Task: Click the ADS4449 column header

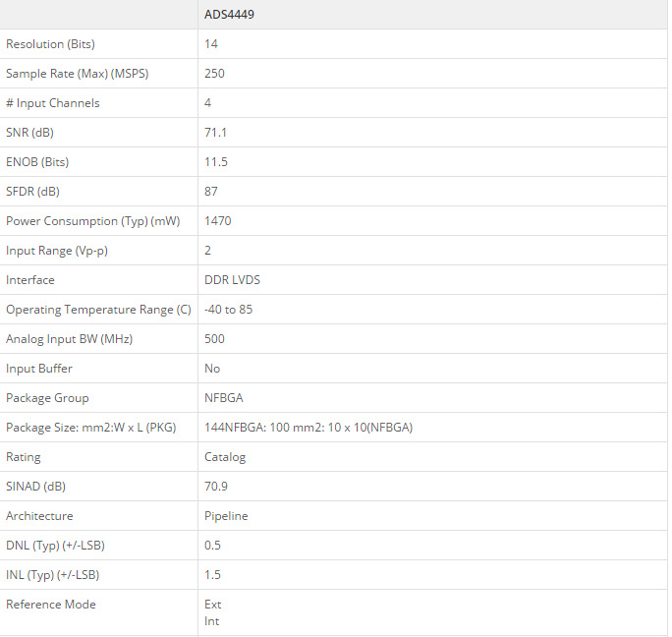Action: pyautogui.click(x=231, y=15)
